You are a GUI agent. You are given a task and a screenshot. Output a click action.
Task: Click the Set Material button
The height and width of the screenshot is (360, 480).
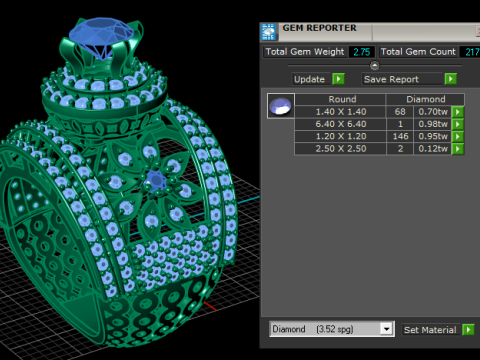coord(431,330)
